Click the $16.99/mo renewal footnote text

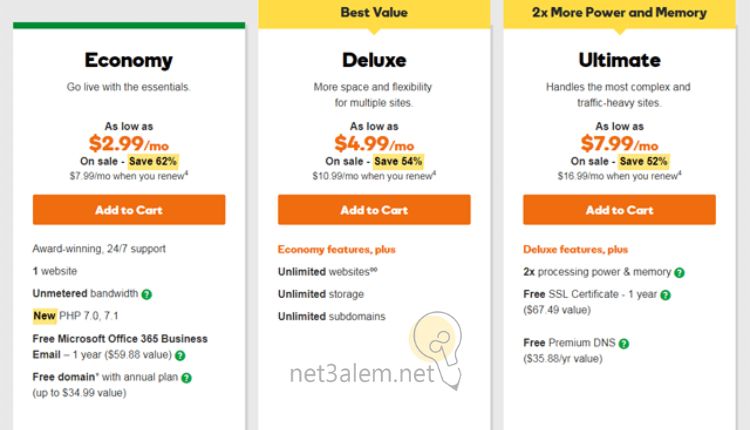click(617, 175)
